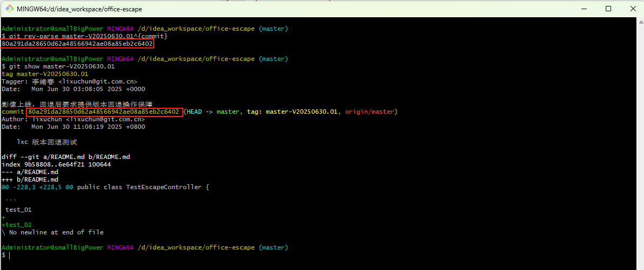Click No newline at end of file
644x270 pixels.
coord(52,232)
